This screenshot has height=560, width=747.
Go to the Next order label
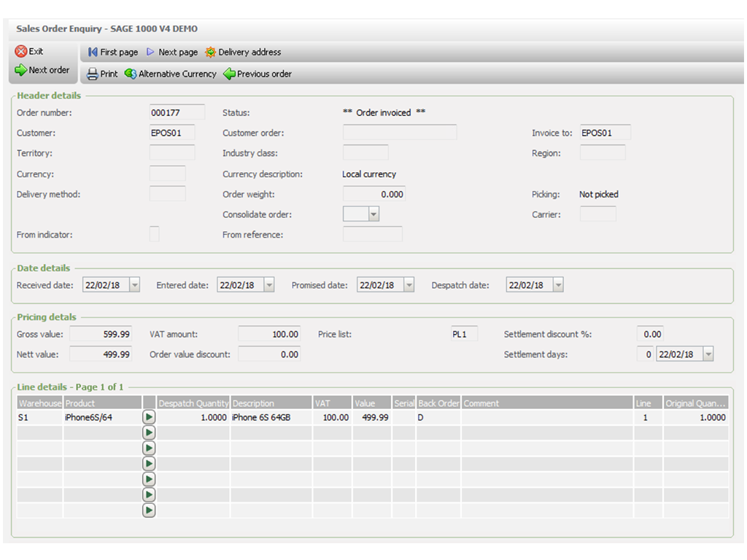49,70
